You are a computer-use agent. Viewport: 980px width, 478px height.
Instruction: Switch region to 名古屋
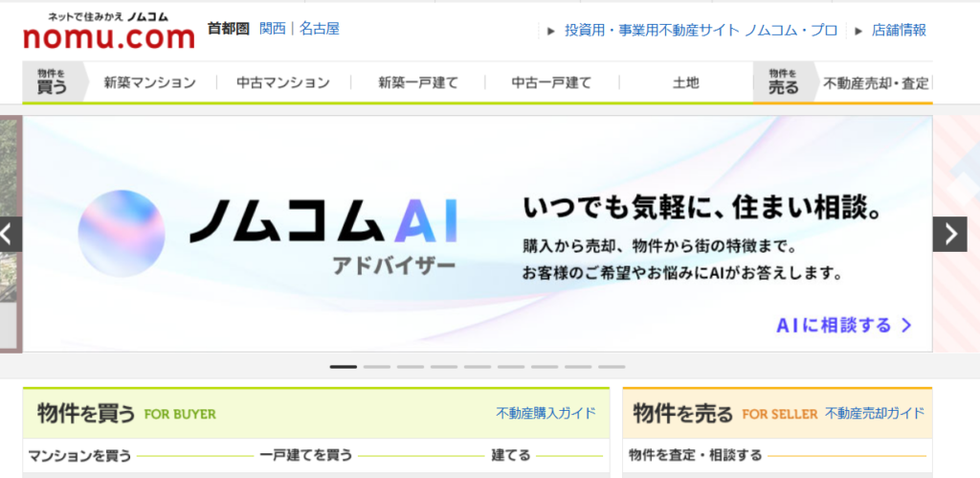319,29
